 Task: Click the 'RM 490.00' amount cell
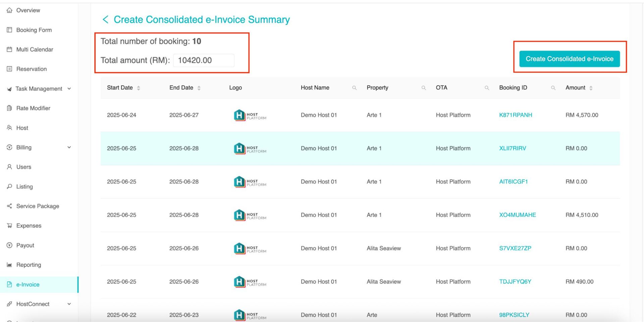pos(579,281)
